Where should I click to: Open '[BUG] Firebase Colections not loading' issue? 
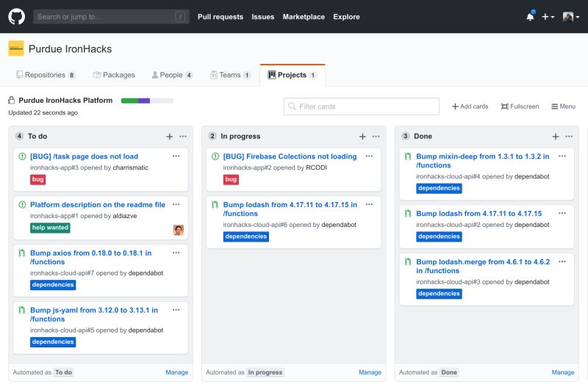[290, 156]
